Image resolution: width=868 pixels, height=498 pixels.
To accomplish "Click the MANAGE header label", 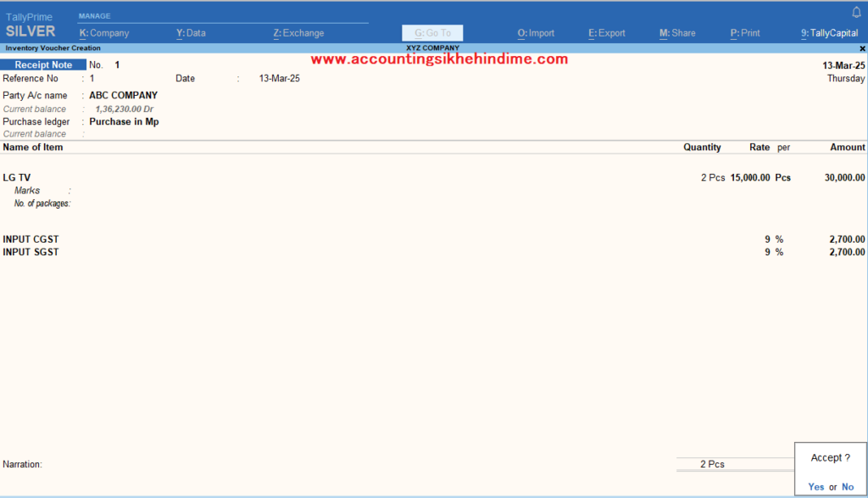I will [x=95, y=16].
